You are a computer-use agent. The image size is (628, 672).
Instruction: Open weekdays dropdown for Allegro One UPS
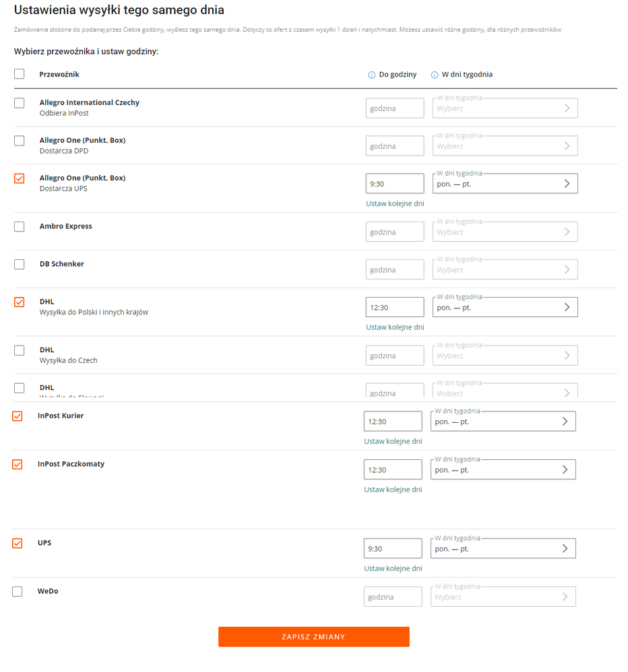point(505,183)
